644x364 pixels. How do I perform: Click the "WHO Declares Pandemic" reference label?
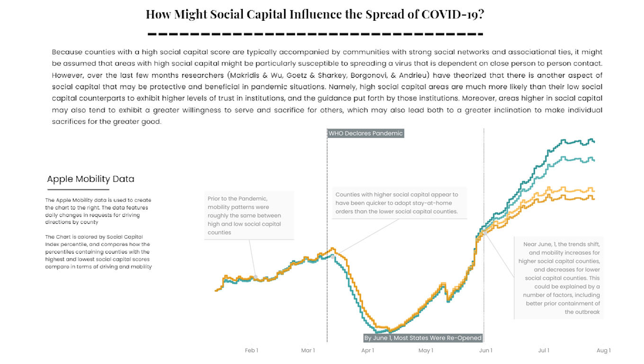366,133
